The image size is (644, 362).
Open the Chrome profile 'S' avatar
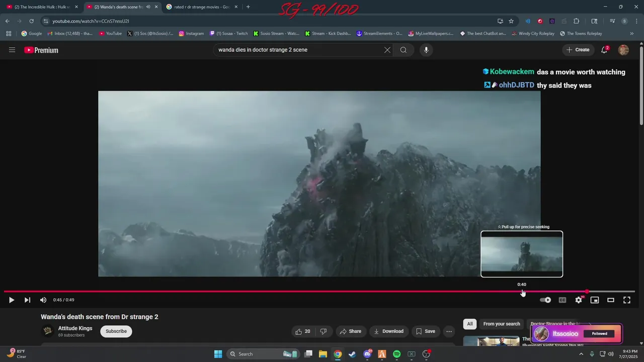point(624,21)
